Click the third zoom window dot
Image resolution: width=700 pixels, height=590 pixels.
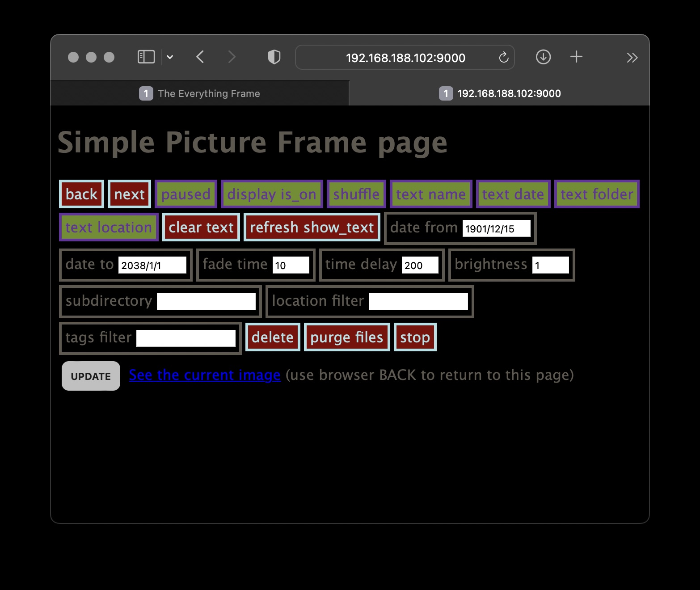coord(109,57)
